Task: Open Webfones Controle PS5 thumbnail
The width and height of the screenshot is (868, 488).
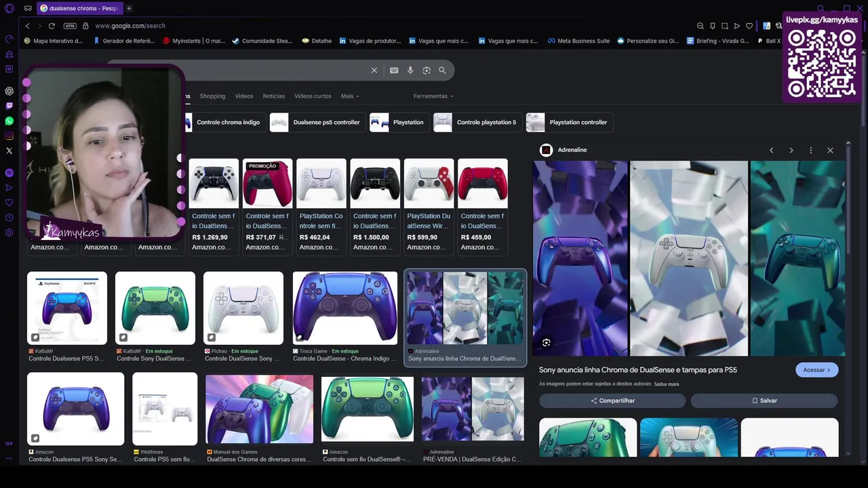Action: point(165,409)
